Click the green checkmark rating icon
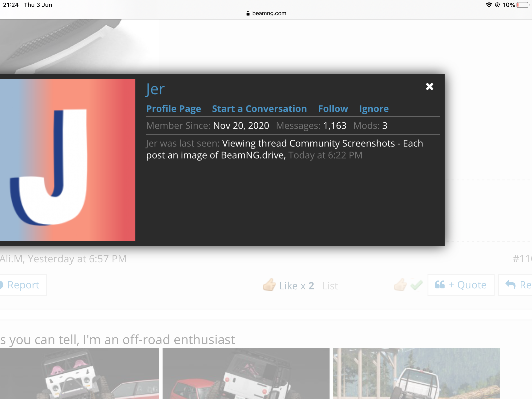532x399 pixels. 417,285
